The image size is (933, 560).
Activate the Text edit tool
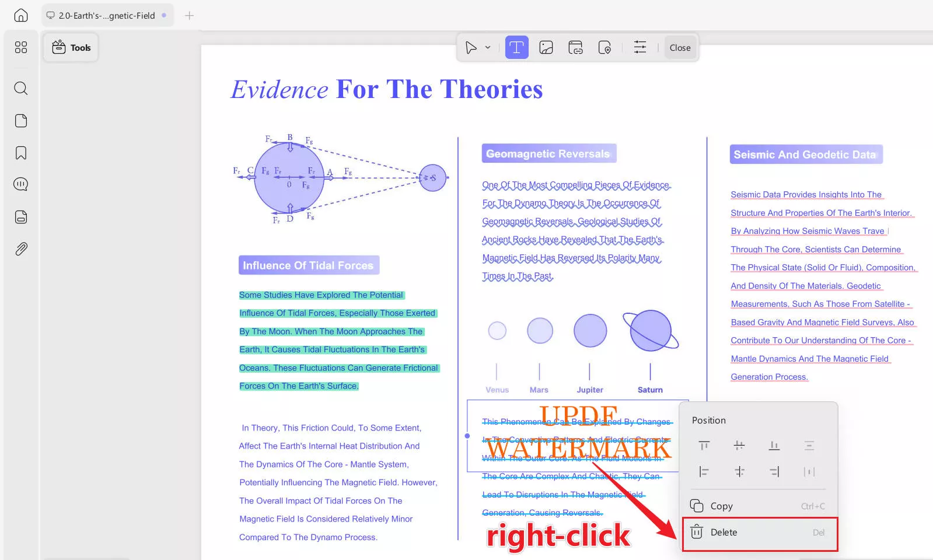pyautogui.click(x=516, y=47)
